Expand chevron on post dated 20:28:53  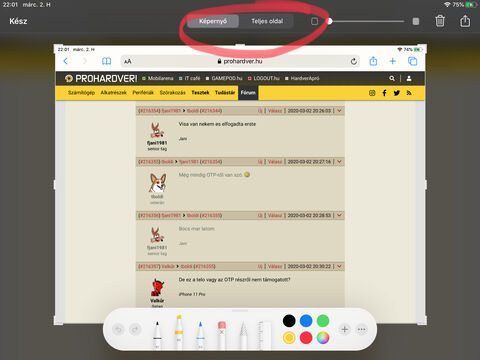pos(339,215)
